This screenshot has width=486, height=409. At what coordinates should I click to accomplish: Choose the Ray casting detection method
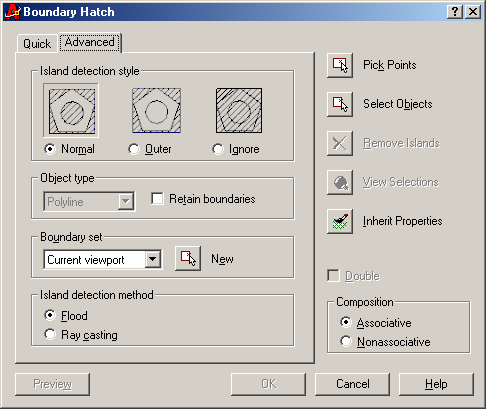(50, 334)
